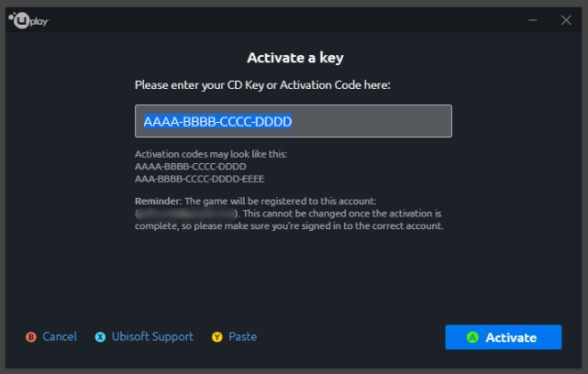This screenshot has height=374, width=588.
Task: Click the highlighted AAAA-BBBB-CCCC-DDDD text in field
Action: [217, 121]
